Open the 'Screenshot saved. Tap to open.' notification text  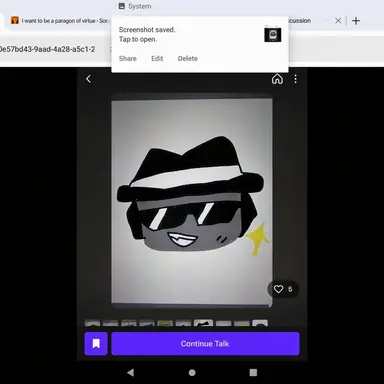point(147,34)
